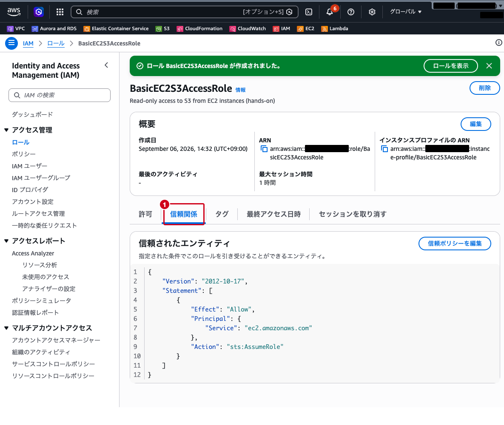Open the IAM shortcut in favorites bar
The height and width of the screenshot is (425, 504).
[x=281, y=28]
